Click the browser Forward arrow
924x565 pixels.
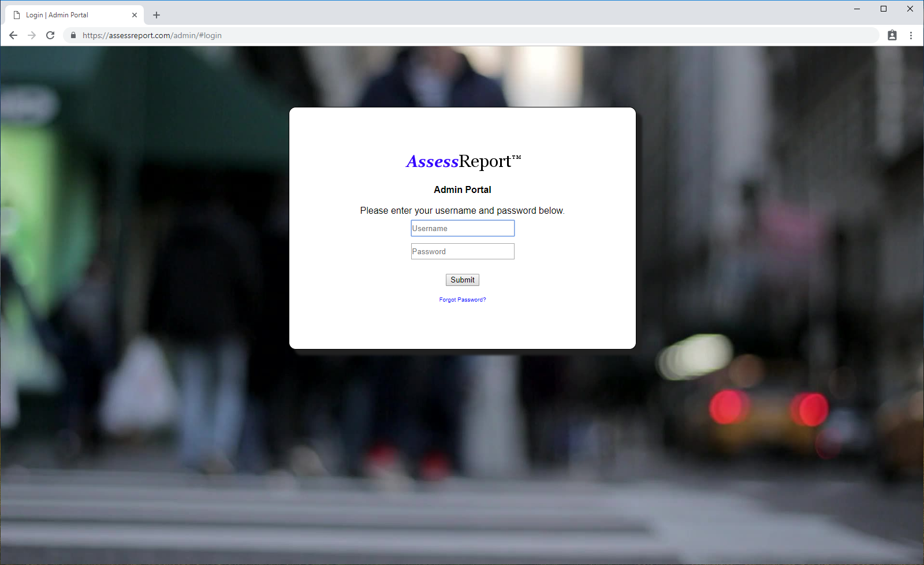click(32, 35)
